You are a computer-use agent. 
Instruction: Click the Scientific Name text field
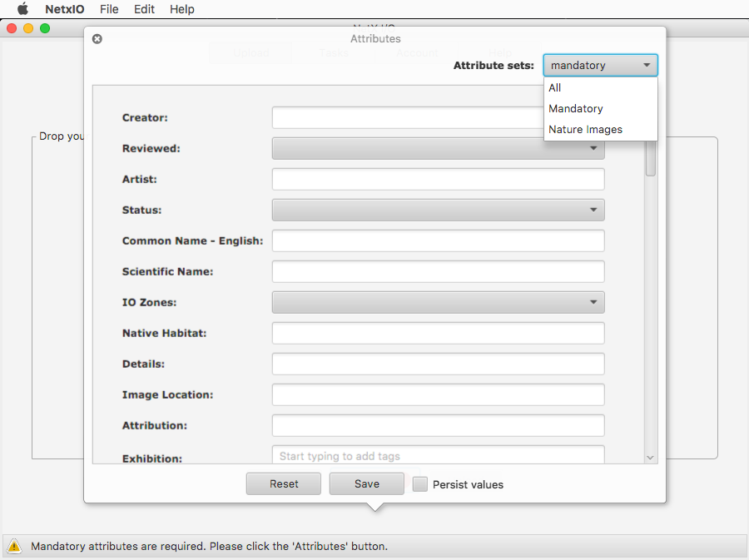click(x=438, y=271)
